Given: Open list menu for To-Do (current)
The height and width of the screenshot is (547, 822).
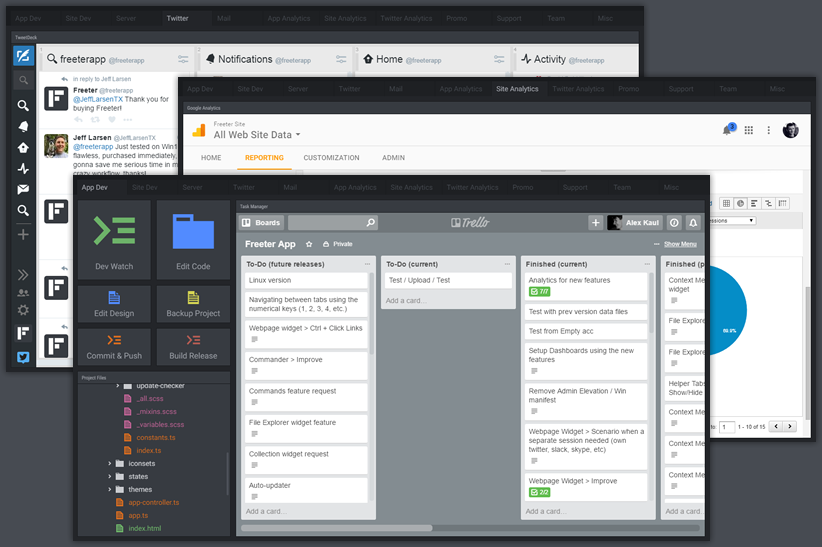Looking at the screenshot, I should 507,264.
